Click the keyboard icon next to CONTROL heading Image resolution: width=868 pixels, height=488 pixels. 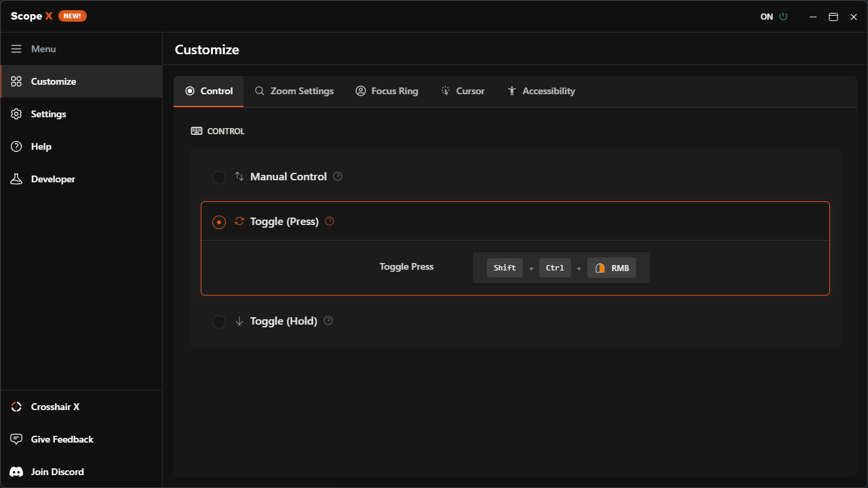[x=197, y=131]
